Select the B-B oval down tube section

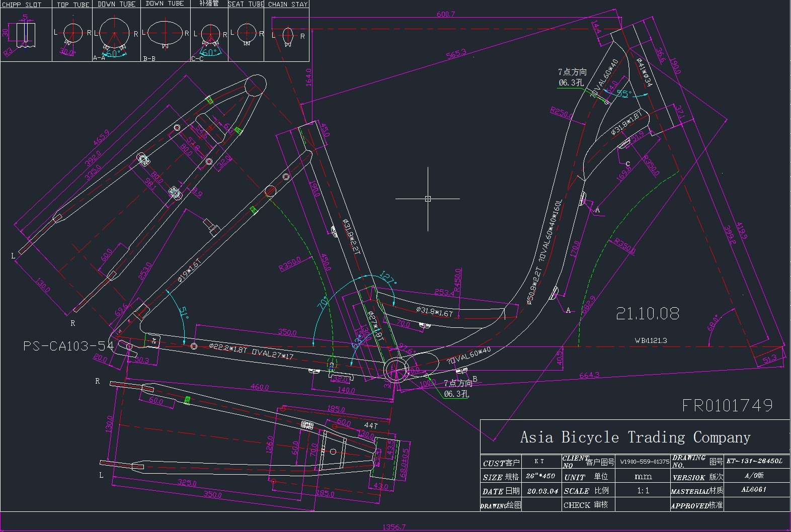click(x=165, y=33)
